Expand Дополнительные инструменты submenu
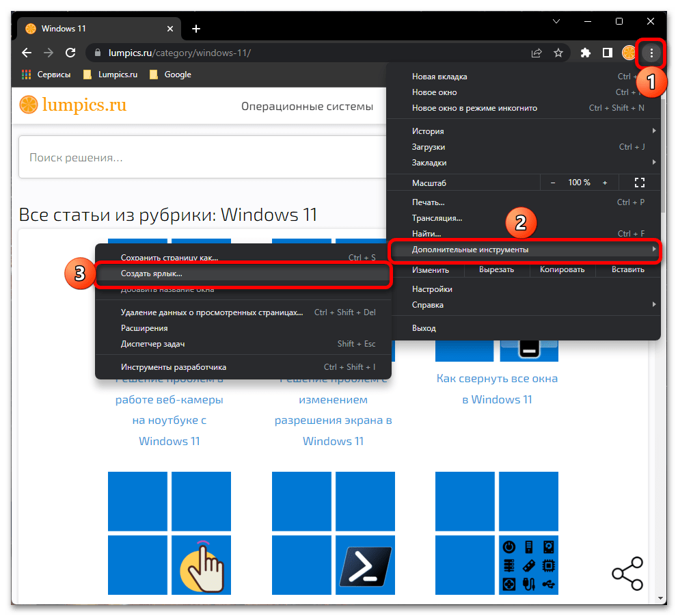This screenshot has width=678, height=616. coord(525,250)
